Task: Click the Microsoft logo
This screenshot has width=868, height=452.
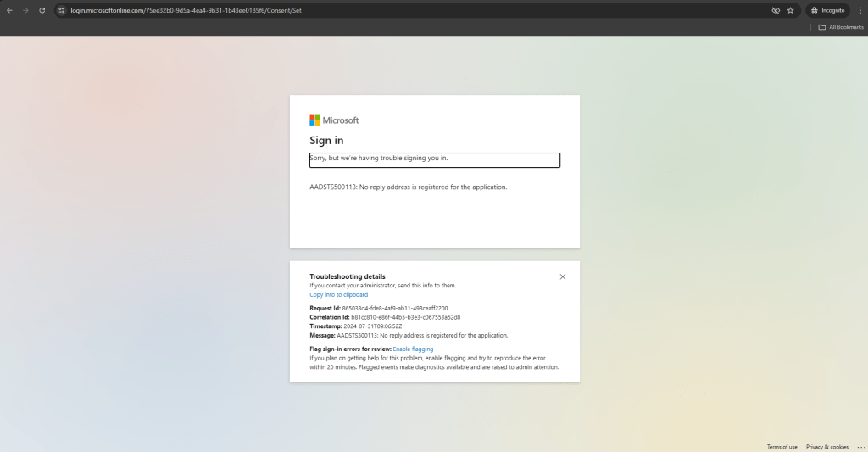Action: click(334, 120)
